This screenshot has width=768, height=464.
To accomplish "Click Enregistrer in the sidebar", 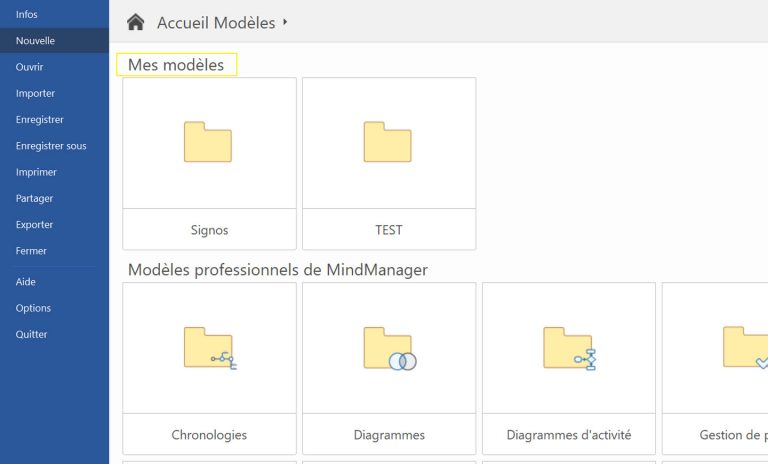I will 39,119.
